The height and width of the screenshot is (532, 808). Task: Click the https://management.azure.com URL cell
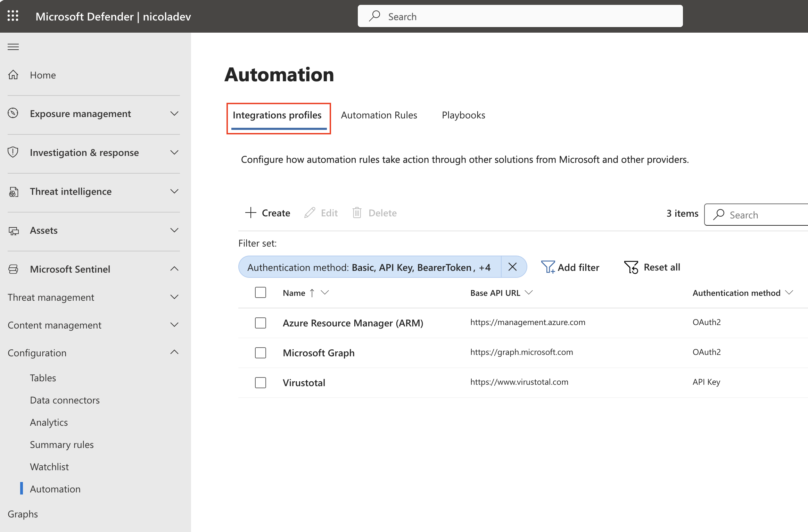coord(528,322)
